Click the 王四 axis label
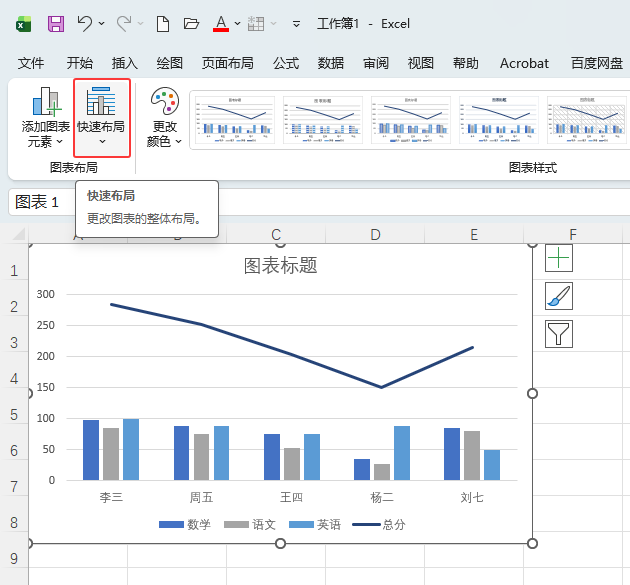This screenshot has height=585, width=630. [x=291, y=497]
